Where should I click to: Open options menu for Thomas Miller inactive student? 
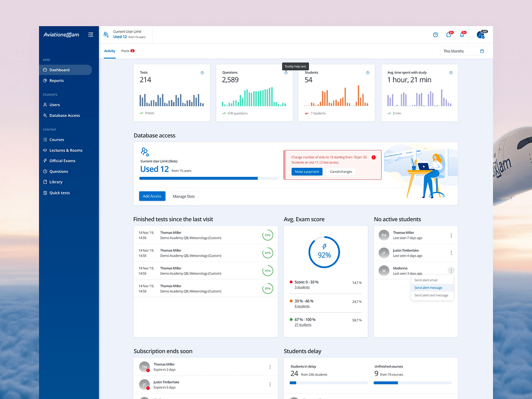(x=451, y=235)
